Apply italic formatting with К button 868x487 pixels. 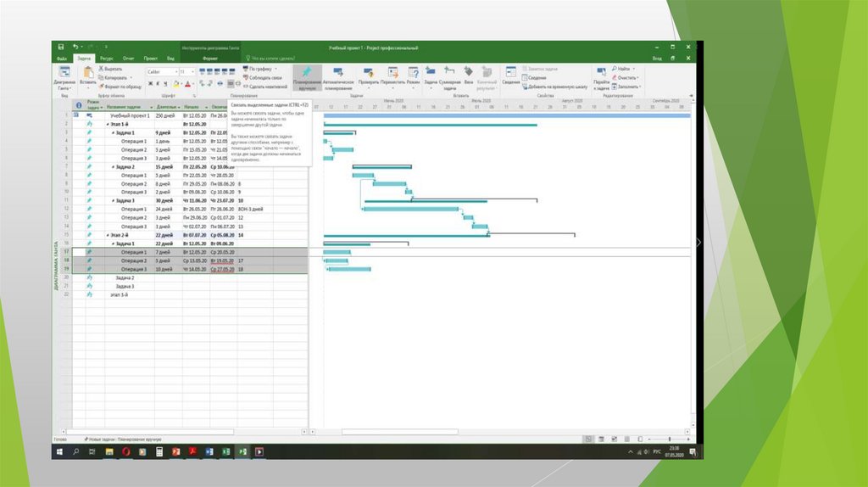click(158, 84)
